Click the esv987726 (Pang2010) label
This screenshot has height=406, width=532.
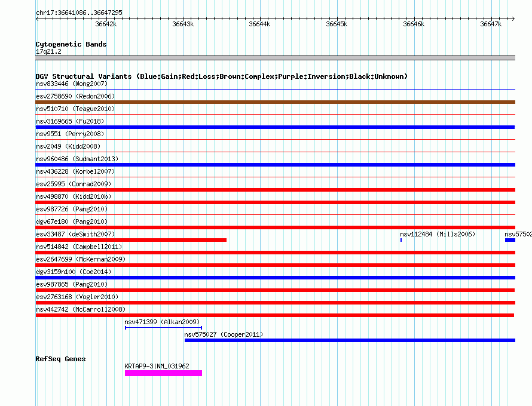(x=72, y=209)
